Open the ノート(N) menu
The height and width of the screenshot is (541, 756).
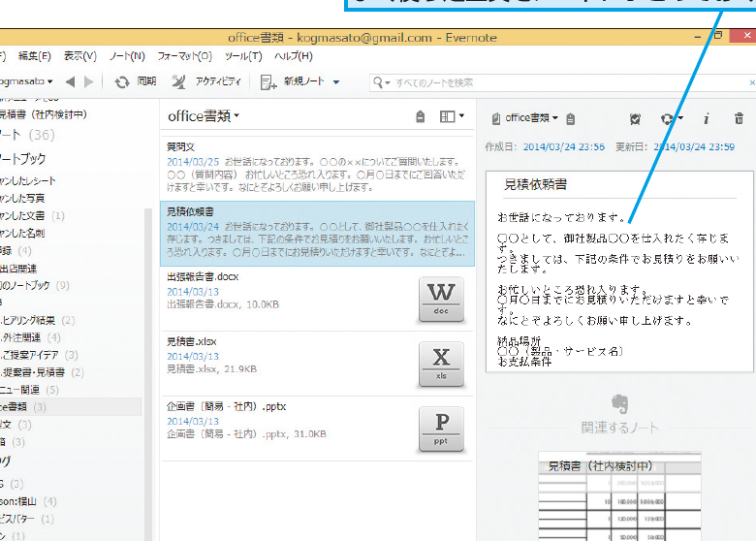tap(127, 56)
